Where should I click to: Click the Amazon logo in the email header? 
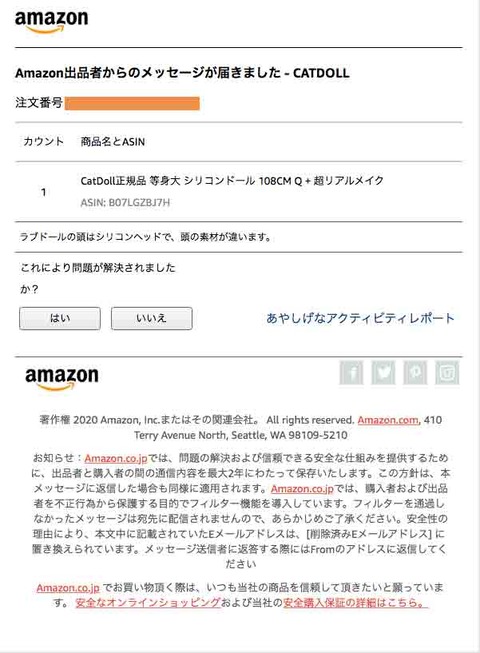coord(51,21)
